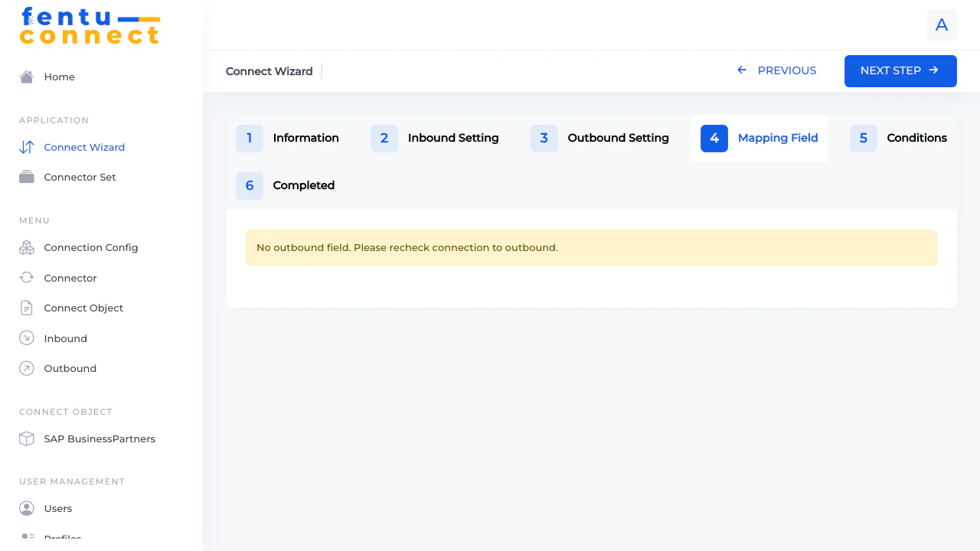
Task: Click Connect Wizard page title
Action: pyautogui.click(x=269, y=71)
